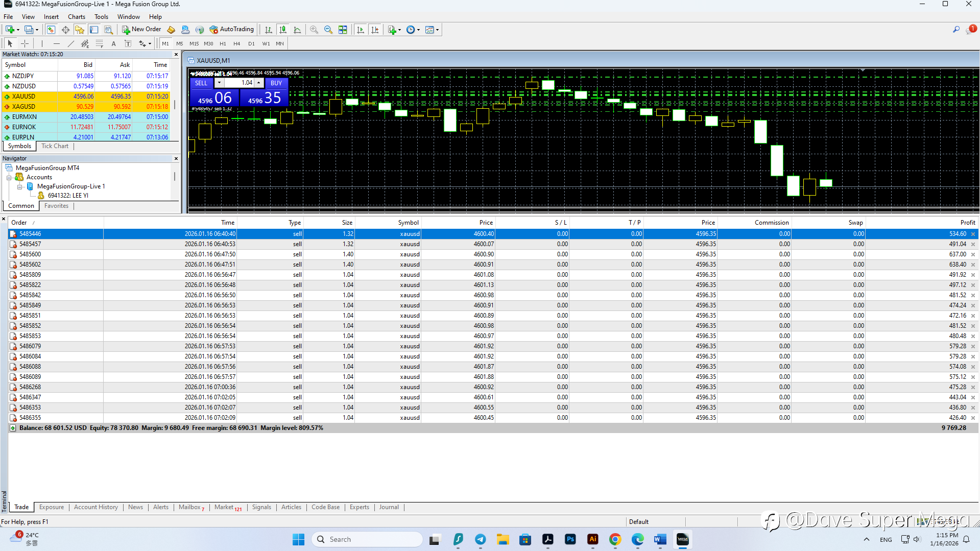Open the MetaEditor book icon
Screen dimensions: 980x551
[x=171, y=30]
